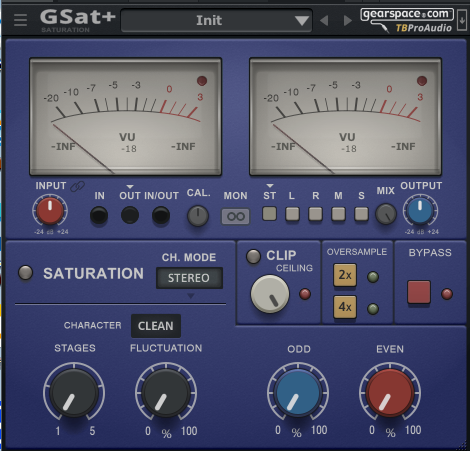Click the resize grip at bottom-right corner
This screenshot has width=470, height=451.
[x=462, y=444]
